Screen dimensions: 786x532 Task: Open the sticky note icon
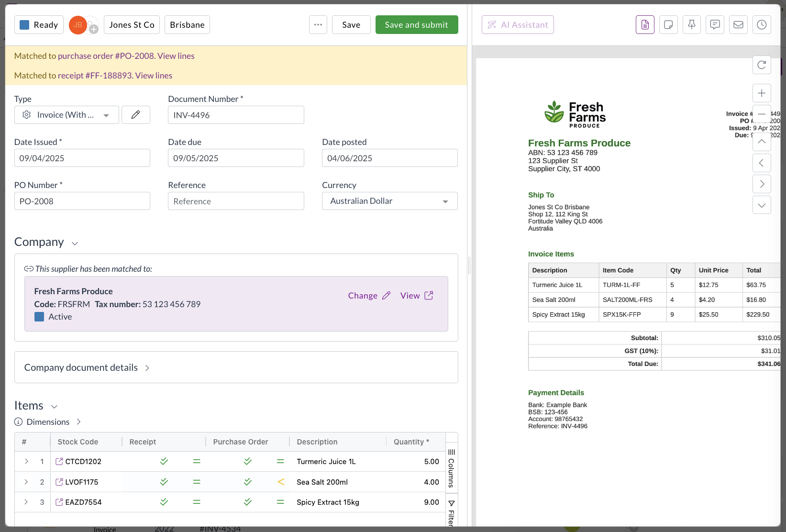[x=668, y=25]
